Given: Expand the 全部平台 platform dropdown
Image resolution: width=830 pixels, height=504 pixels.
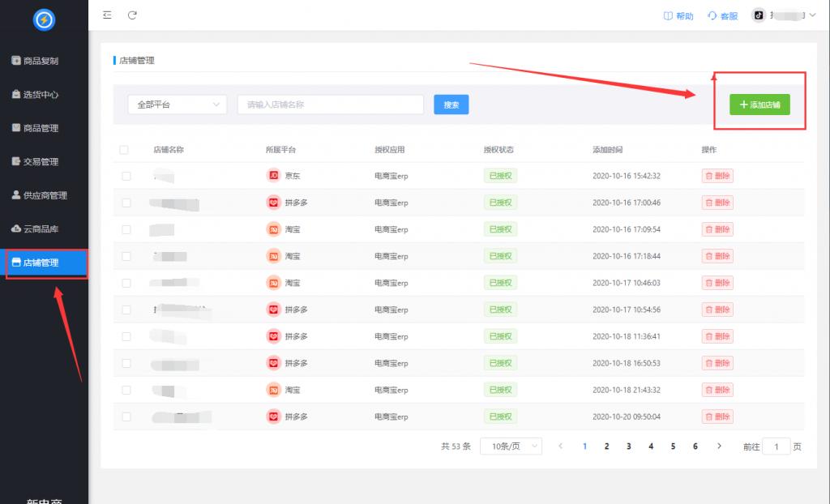Looking at the screenshot, I should (x=178, y=105).
